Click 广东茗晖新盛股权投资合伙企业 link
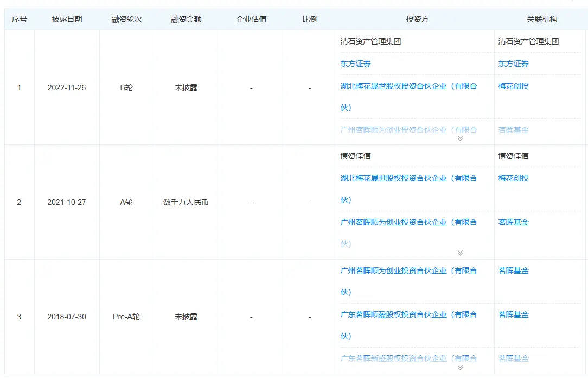 (407, 358)
